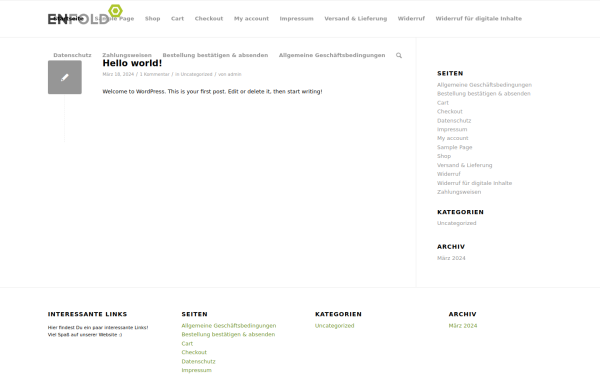This screenshot has width=600, height=375.
Task: Open Impressum in sidebar Seiten list
Action: pos(452,129)
